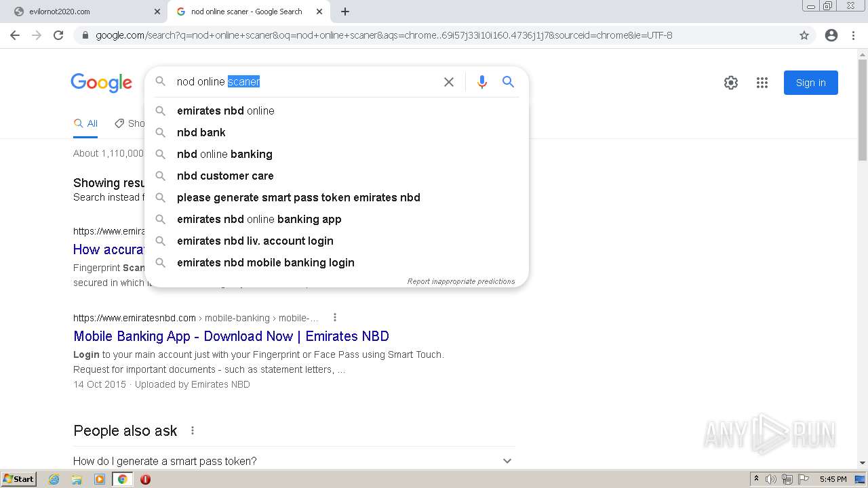The height and width of the screenshot is (488, 868).
Task: Select smart pass token suggestion
Action: point(336,197)
